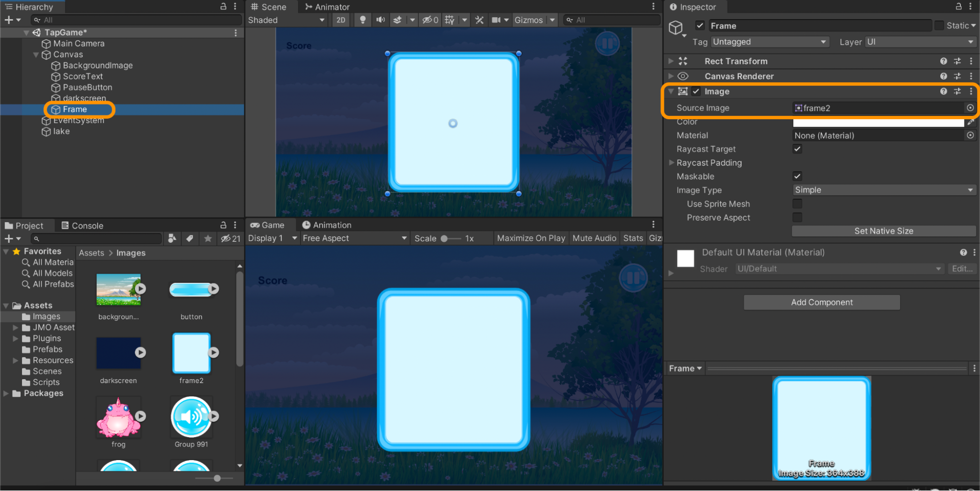Open Image component context menu dots

(x=971, y=91)
